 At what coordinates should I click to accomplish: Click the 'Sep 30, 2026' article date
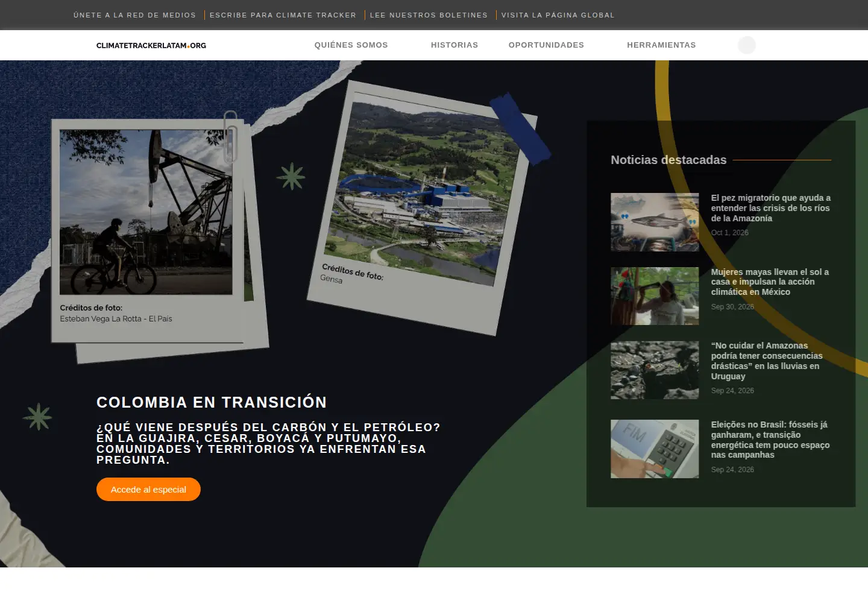[732, 307]
